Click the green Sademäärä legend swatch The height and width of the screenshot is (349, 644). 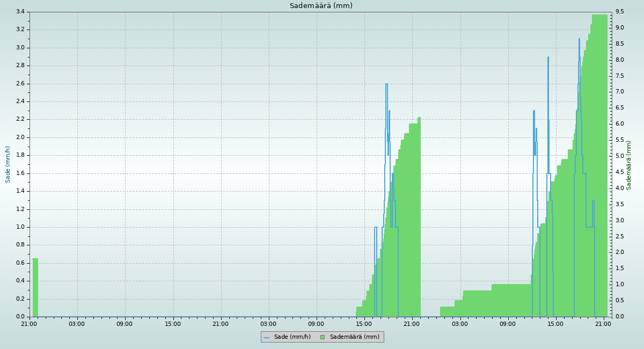(x=323, y=337)
